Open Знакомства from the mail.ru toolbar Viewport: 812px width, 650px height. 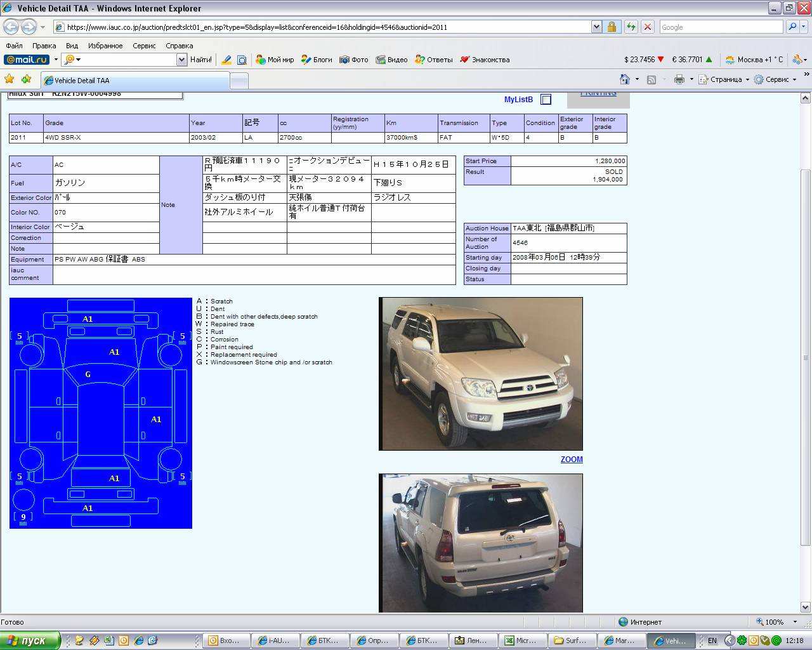(x=485, y=60)
